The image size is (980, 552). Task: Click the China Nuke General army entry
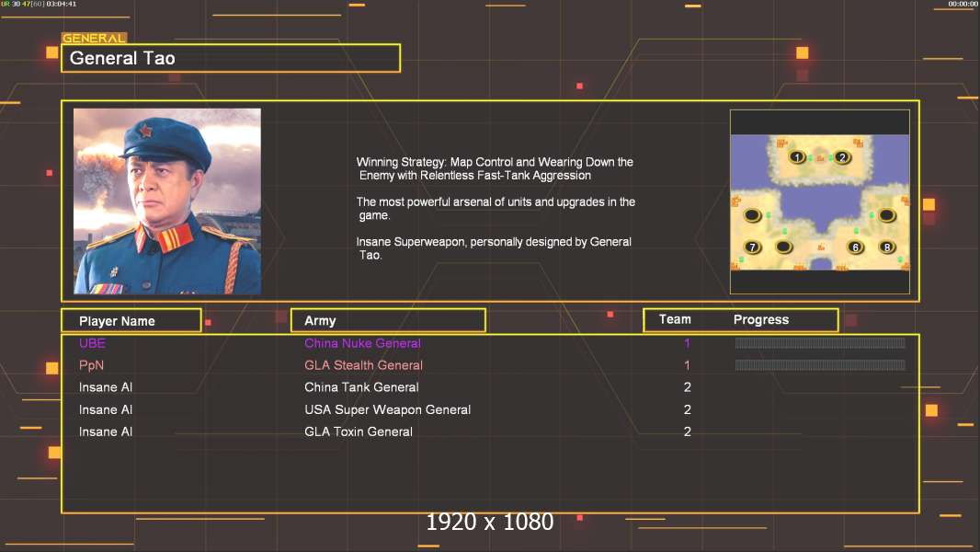pyautogui.click(x=362, y=343)
